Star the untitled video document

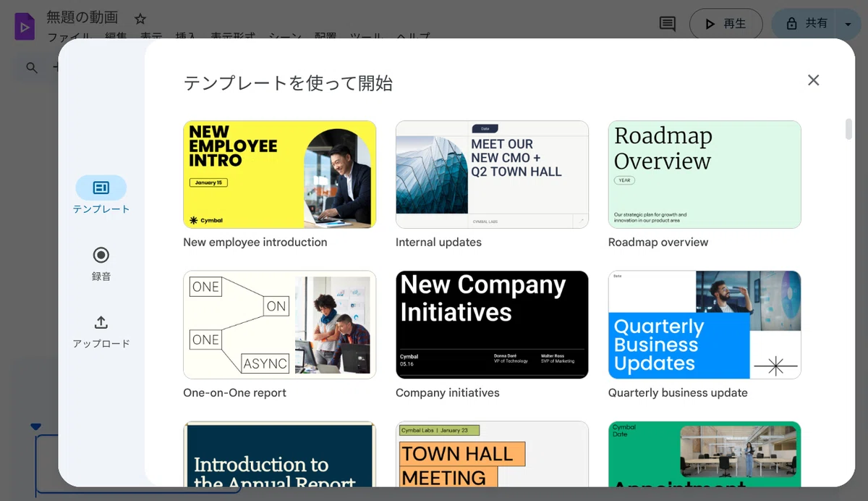140,19
